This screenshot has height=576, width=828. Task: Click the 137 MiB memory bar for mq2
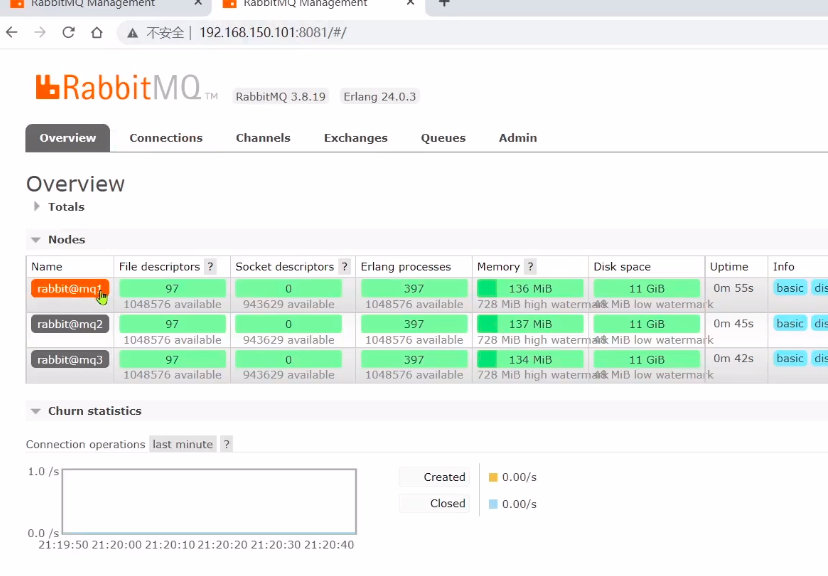[x=530, y=324]
